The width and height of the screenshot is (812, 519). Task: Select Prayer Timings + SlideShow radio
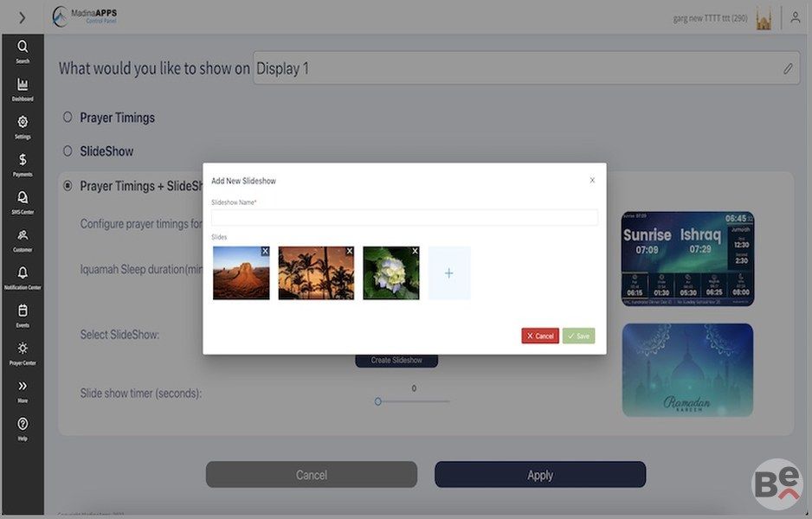[x=68, y=185]
